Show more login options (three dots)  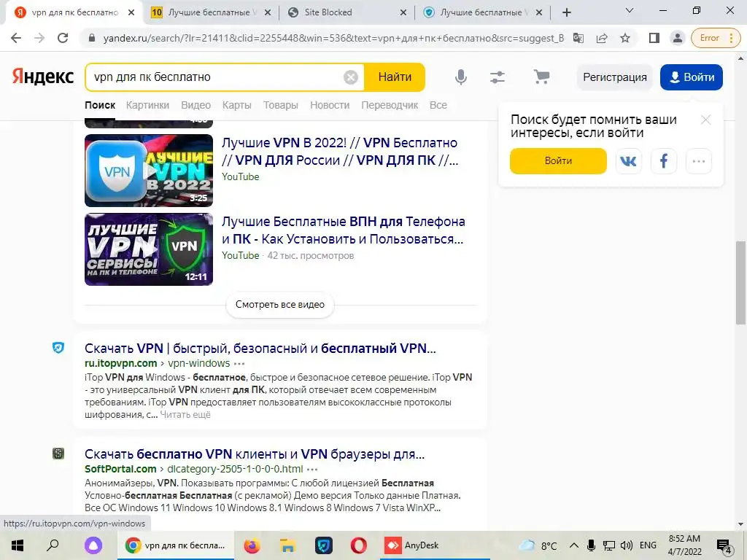point(699,161)
